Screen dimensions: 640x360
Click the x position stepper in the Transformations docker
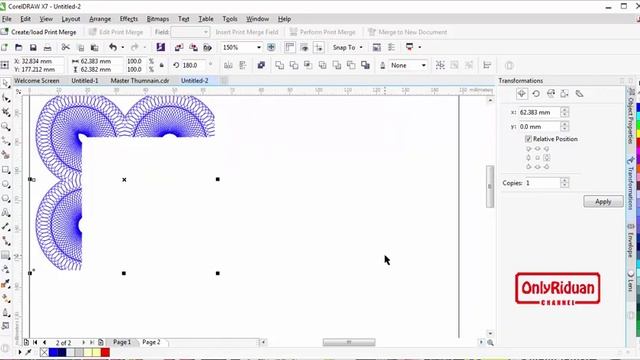(564, 112)
